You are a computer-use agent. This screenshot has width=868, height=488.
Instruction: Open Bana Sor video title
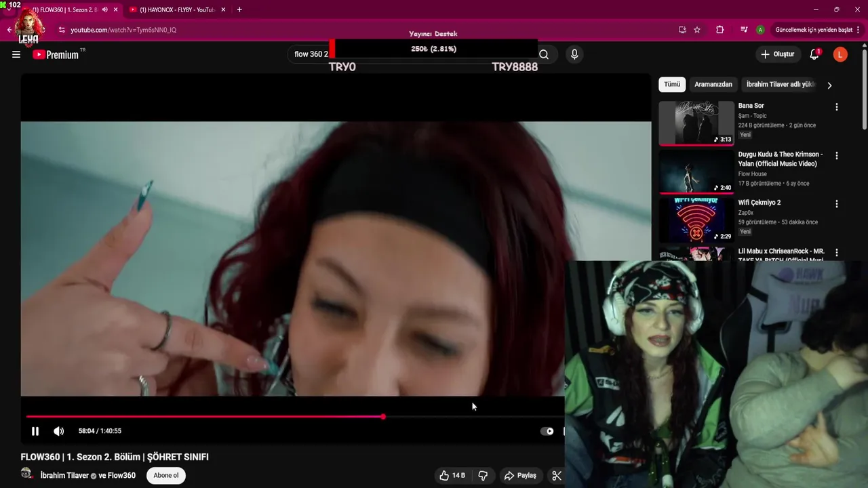[751, 106]
